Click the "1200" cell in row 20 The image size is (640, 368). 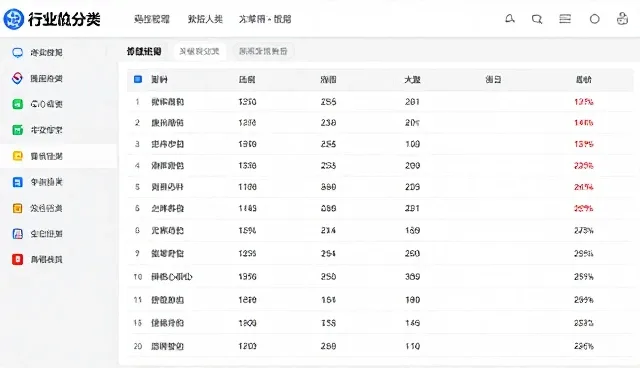click(247, 346)
